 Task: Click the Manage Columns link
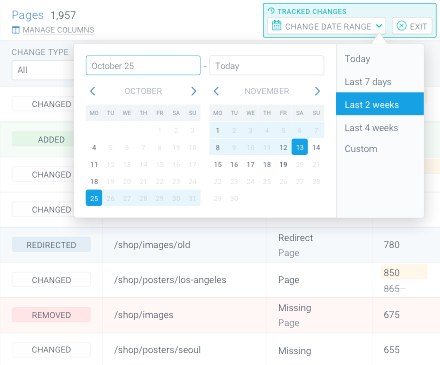tap(58, 30)
